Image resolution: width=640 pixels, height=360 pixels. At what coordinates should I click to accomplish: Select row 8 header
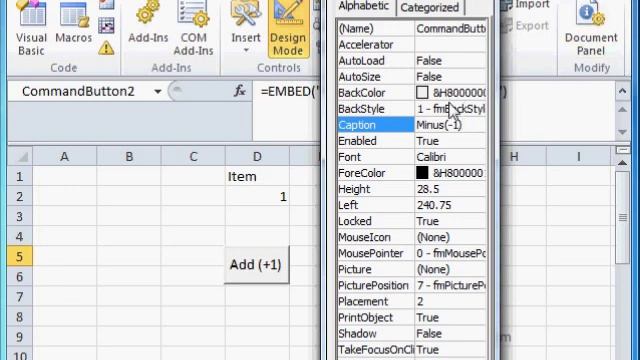20,317
